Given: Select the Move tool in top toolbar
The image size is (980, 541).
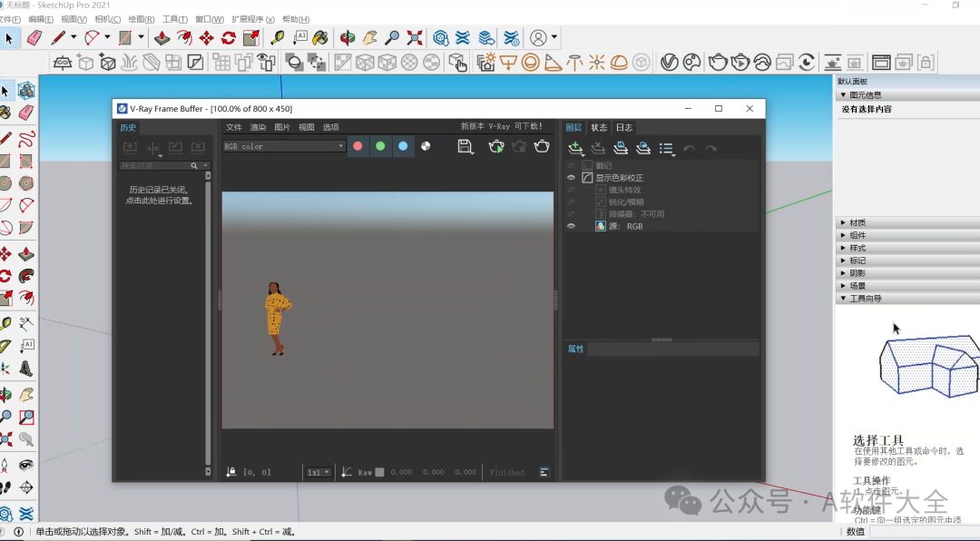Looking at the screenshot, I should tap(206, 38).
